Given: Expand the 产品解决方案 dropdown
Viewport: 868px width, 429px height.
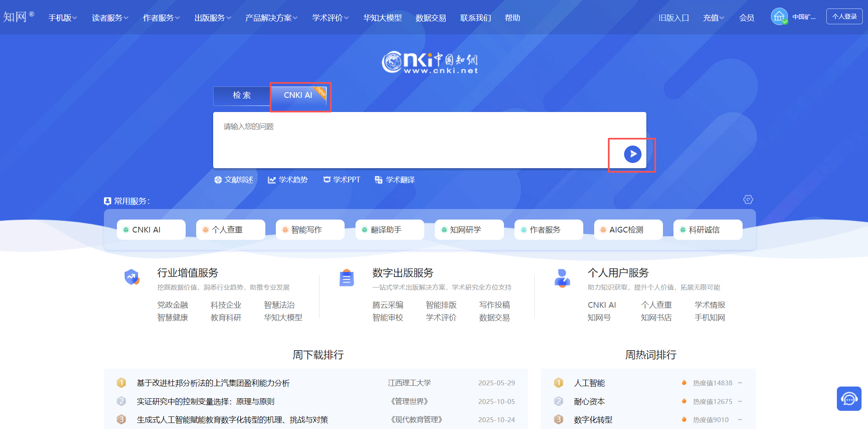Looking at the screenshot, I should 271,18.
